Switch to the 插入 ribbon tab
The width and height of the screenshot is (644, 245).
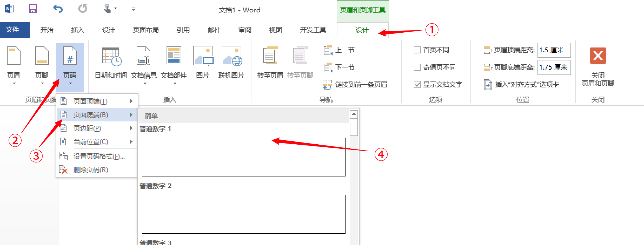(x=78, y=30)
